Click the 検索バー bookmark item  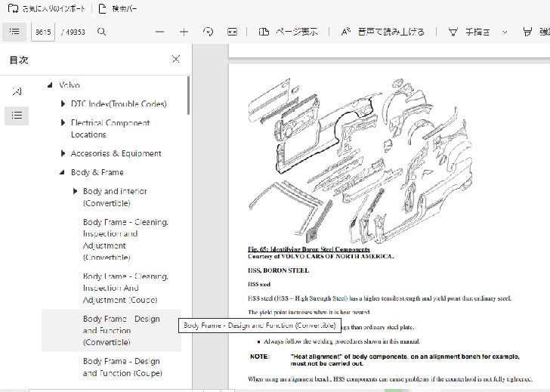click(118, 9)
